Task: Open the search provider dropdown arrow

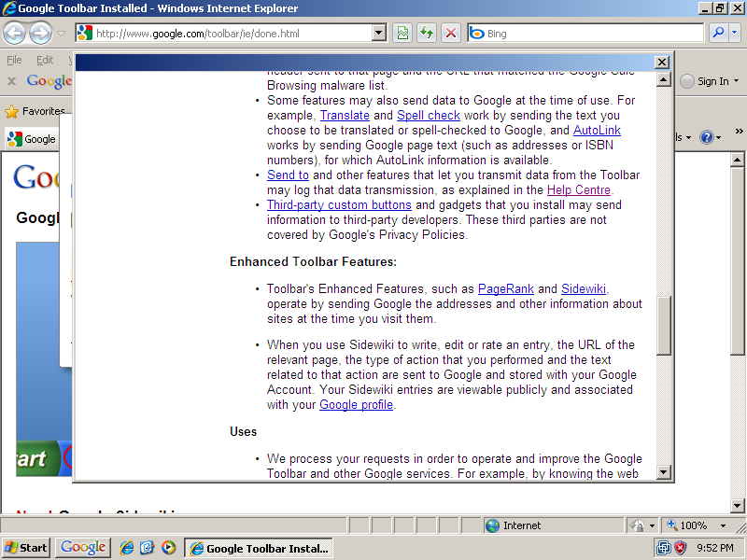Action: point(734,33)
